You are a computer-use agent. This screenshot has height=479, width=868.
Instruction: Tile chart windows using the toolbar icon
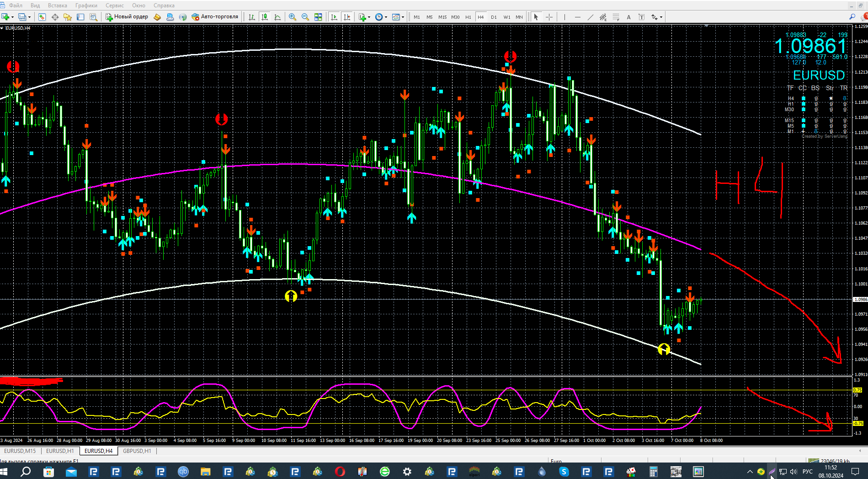pyautogui.click(x=318, y=17)
